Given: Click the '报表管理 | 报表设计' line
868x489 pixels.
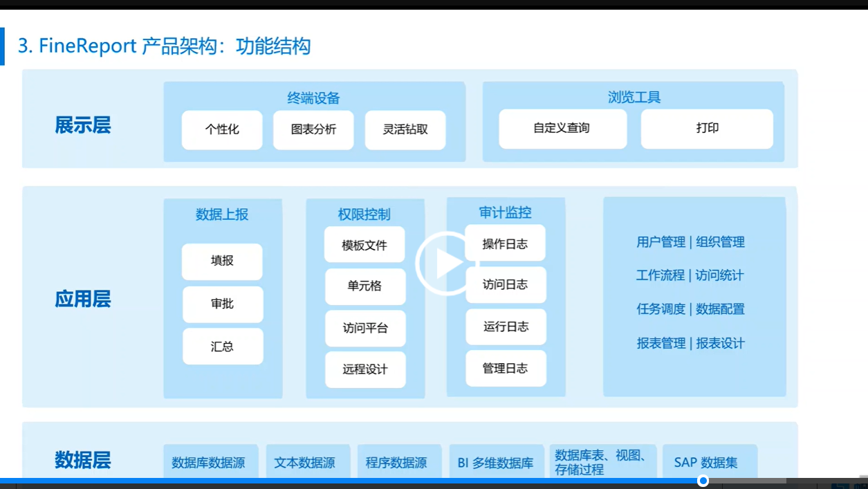Looking at the screenshot, I should click(x=690, y=343).
